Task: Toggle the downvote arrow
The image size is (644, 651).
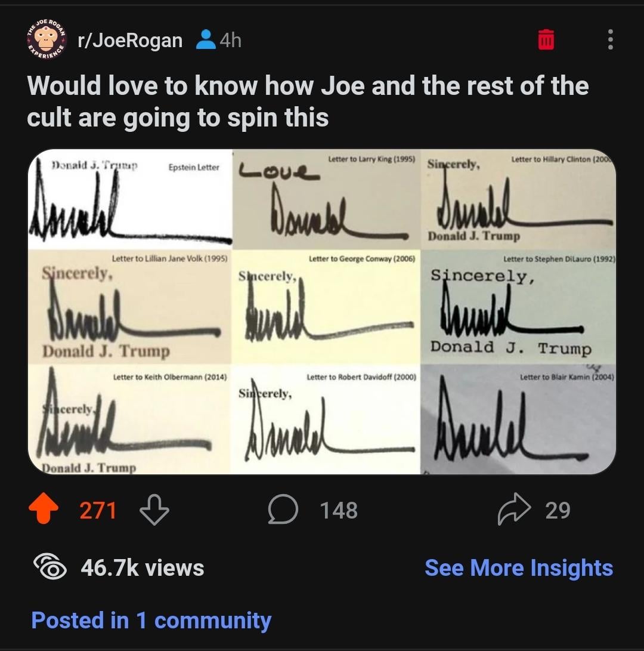Action: click(154, 510)
